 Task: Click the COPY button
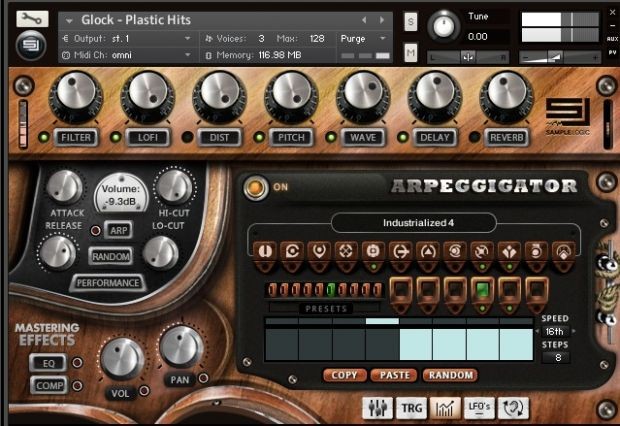(x=344, y=375)
